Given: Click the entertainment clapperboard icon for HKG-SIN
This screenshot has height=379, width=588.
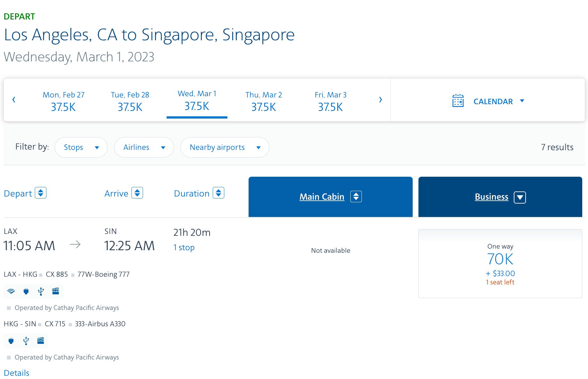Looking at the screenshot, I should [41, 341].
